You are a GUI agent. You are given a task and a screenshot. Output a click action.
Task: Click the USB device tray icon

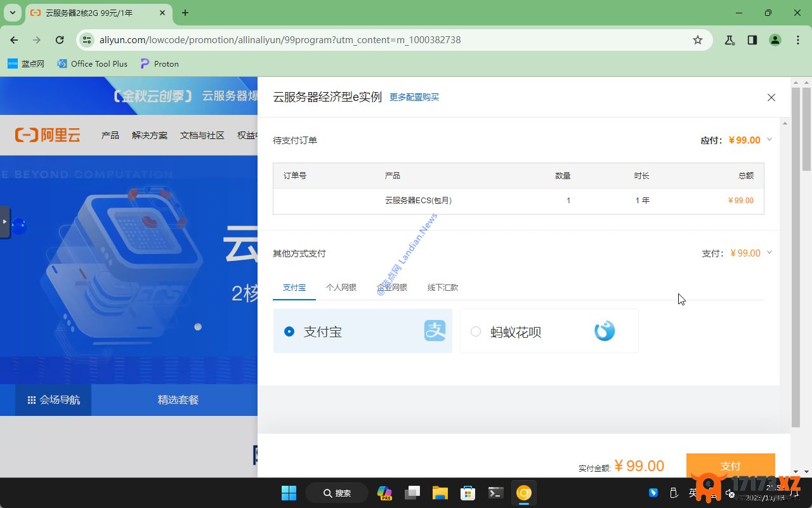[x=674, y=493]
